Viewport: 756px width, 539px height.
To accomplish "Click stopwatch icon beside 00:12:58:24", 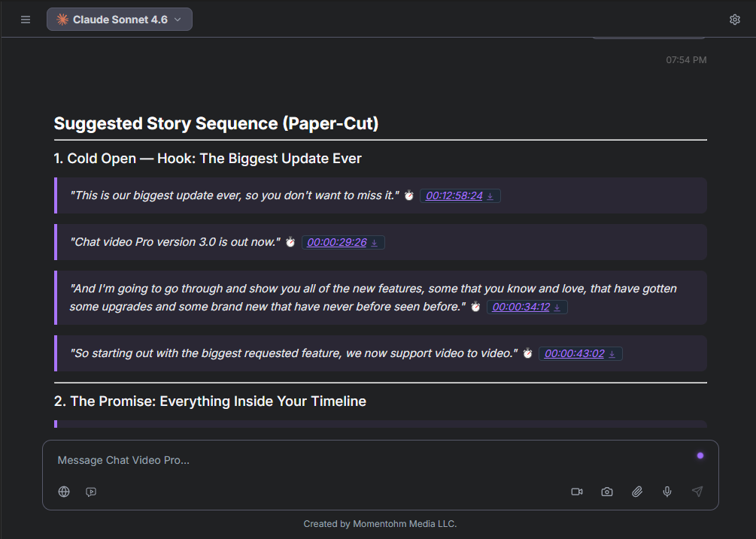I will 409,195.
